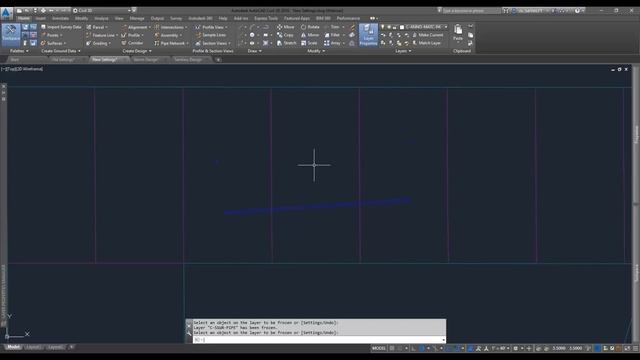Open the Profile creation dropdown
The width and height of the screenshot is (640, 360).
click(x=133, y=35)
